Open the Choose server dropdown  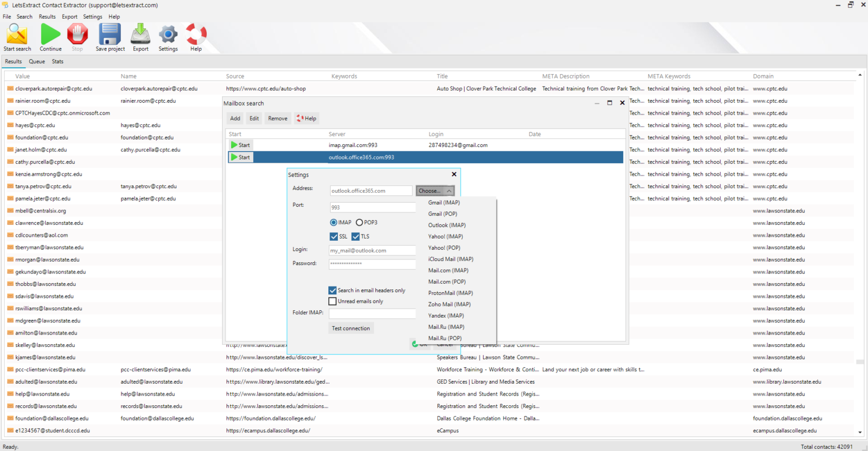[x=435, y=190]
